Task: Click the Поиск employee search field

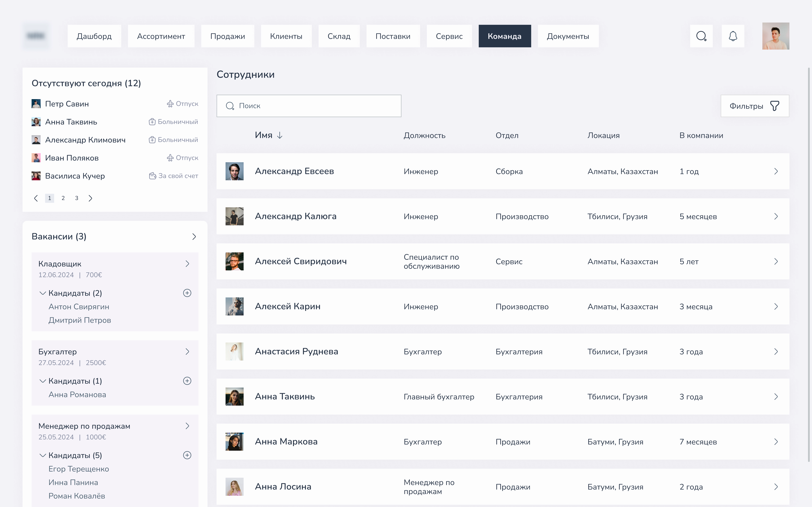Action: click(x=309, y=106)
